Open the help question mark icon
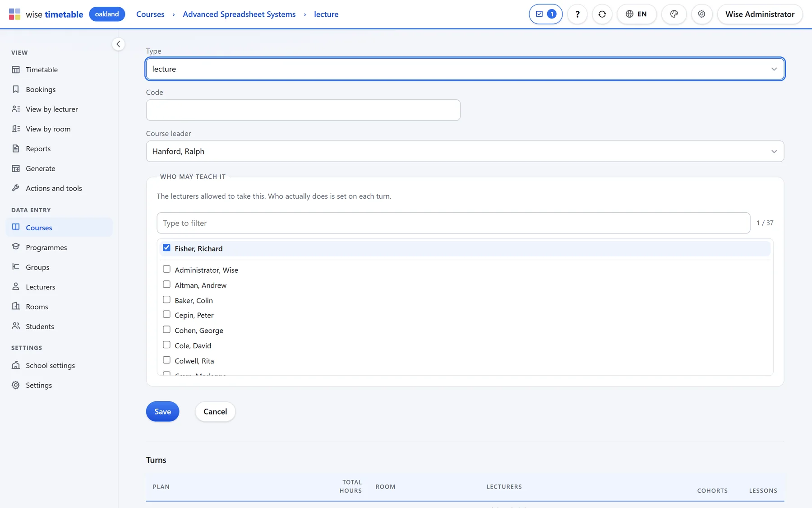The width and height of the screenshot is (812, 508). pyautogui.click(x=577, y=14)
